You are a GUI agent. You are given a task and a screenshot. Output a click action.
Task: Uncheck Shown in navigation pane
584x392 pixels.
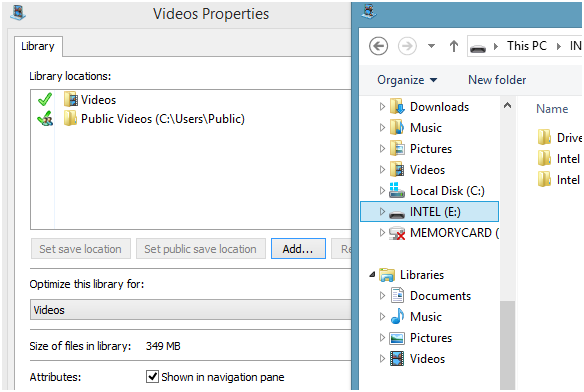click(x=152, y=376)
